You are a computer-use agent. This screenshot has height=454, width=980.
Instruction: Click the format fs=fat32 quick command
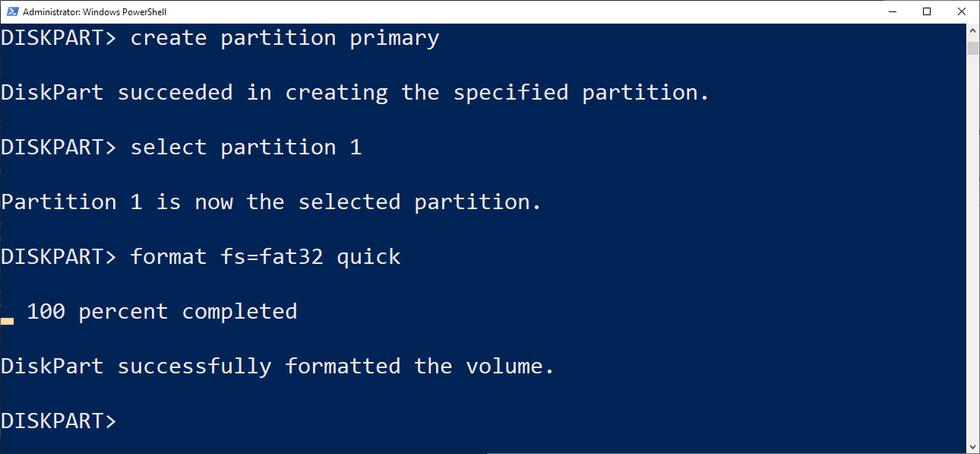click(x=266, y=256)
